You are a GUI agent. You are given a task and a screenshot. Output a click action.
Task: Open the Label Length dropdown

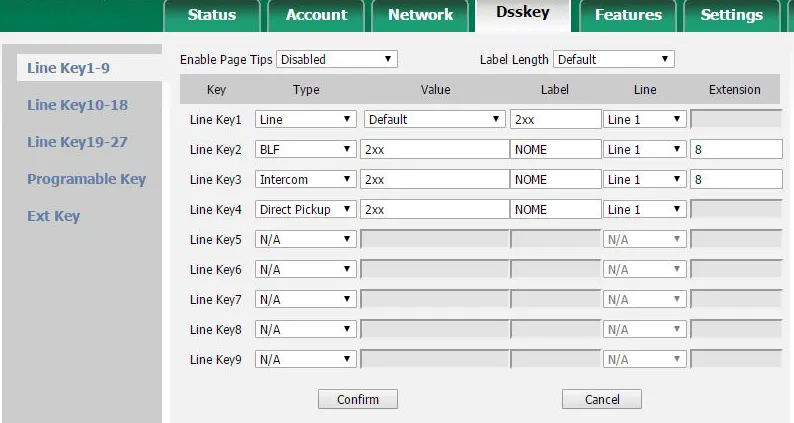613,60
